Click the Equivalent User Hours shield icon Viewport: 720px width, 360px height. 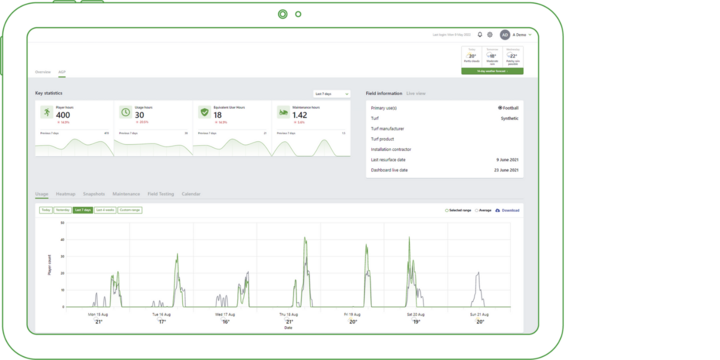coord(204,112)
